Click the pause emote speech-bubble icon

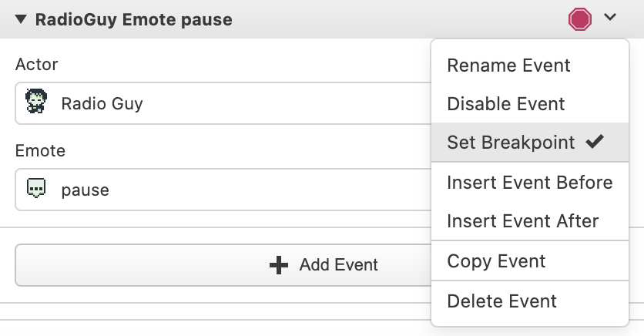(x=35, y=190)
